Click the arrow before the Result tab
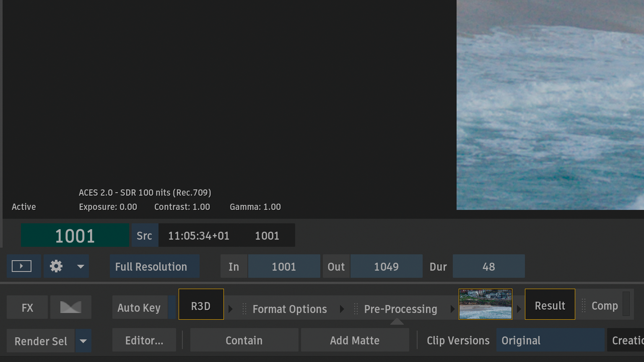644x362 pixels. click(x=519, y=309)
